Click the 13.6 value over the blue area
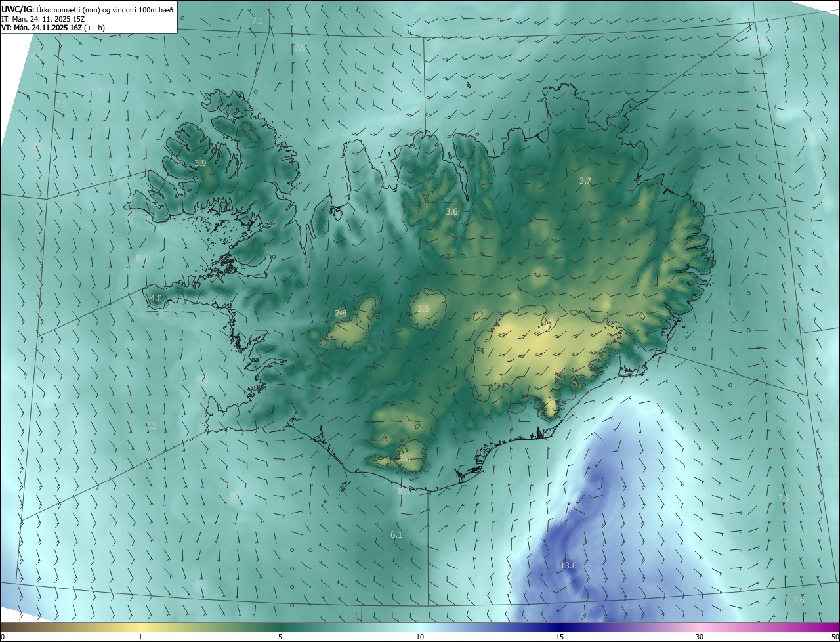Screen dimensions: 840x642 click(568, 566)
